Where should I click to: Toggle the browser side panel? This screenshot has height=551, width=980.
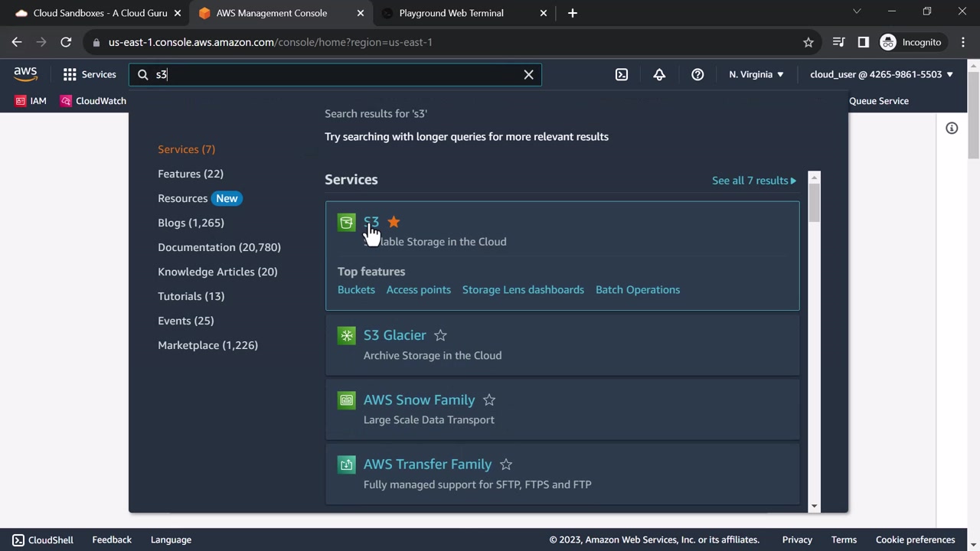coord(864,42)
